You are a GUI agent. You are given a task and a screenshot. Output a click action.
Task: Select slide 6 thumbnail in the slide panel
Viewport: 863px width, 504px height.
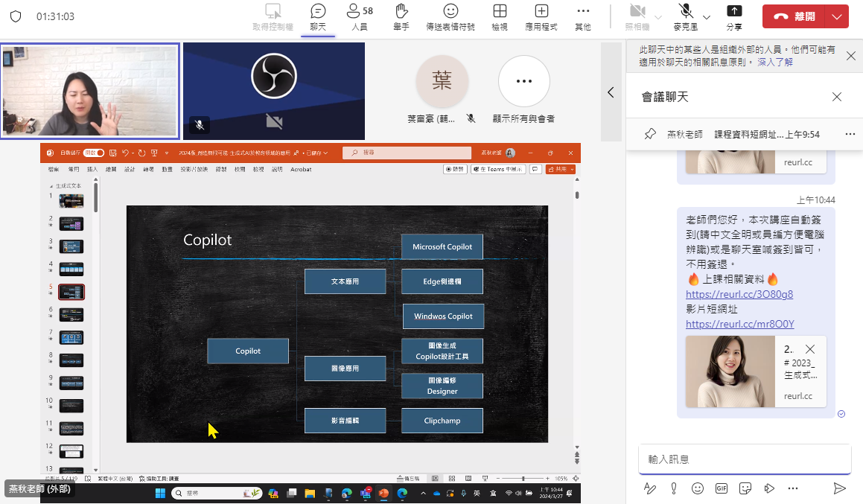click(x=71, y=315)
